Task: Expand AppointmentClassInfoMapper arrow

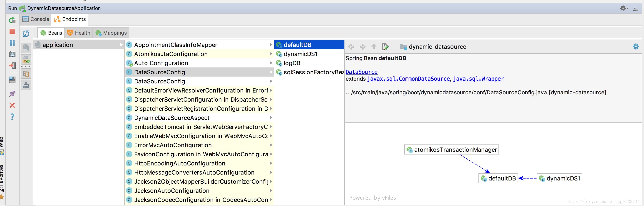Action: coord(271,45)
